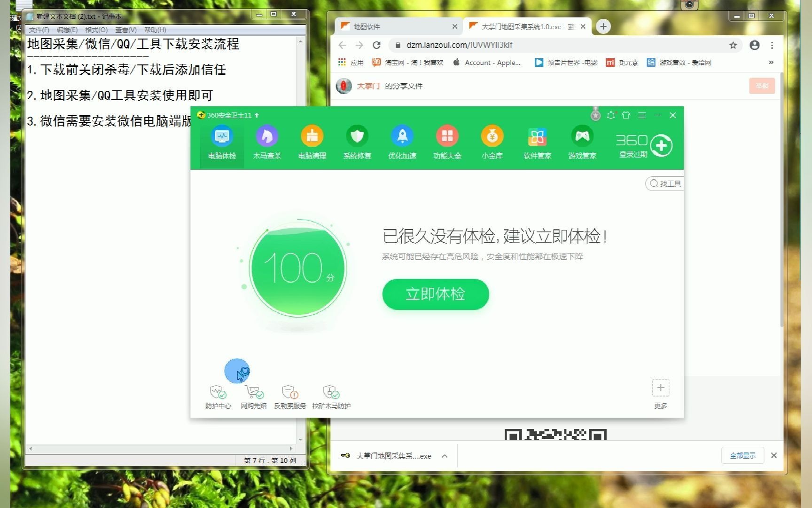Open 360 skin shirt icon
The width and height of the screenshot is (812, 508).
pos(626,115)
